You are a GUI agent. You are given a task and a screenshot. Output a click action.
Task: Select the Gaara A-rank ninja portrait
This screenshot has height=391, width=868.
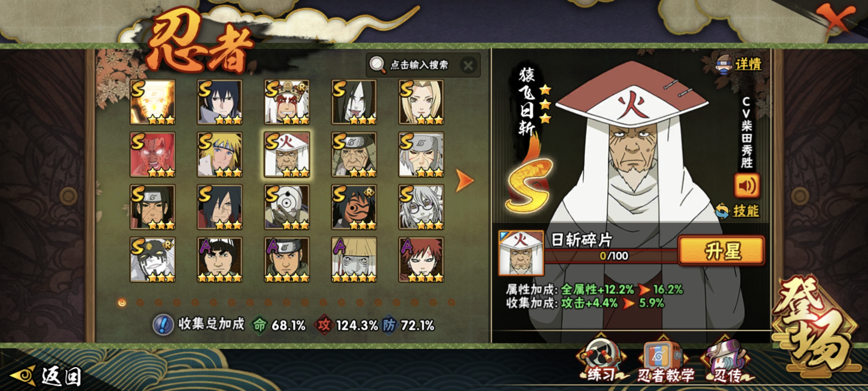421,259
